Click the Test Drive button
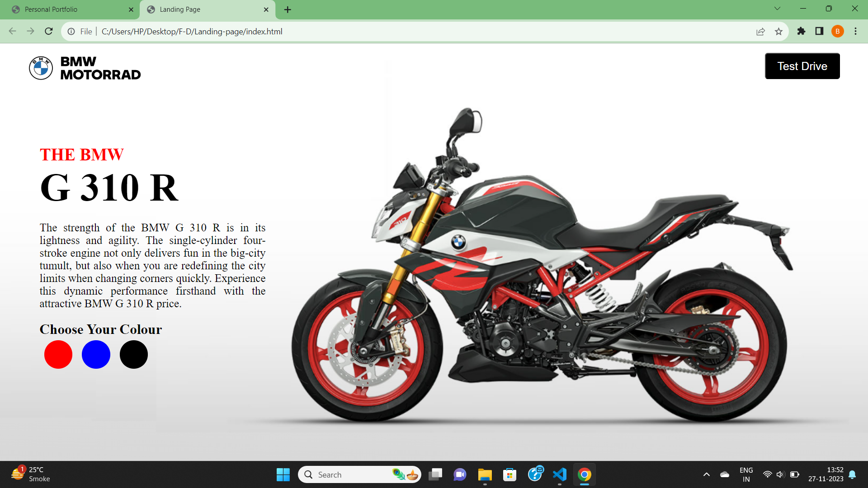868x488 pixels. [802, 66]
